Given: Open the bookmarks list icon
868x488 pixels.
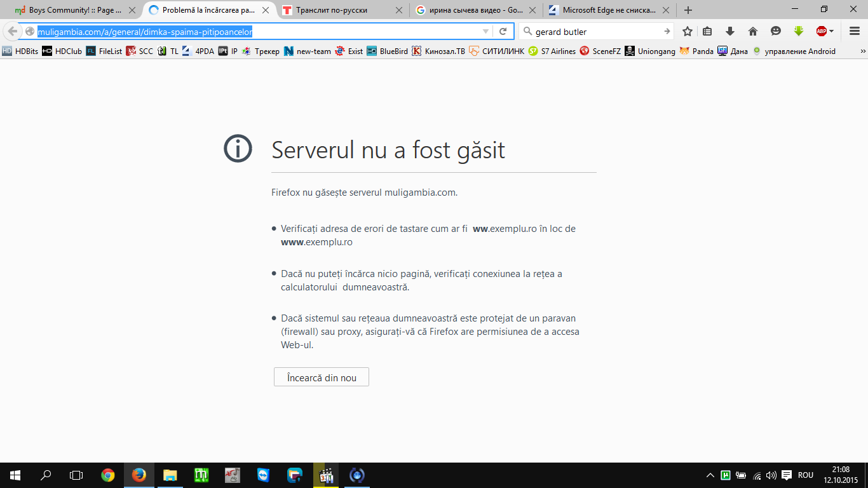Looking at the screenshot, I should pos(708,31).
